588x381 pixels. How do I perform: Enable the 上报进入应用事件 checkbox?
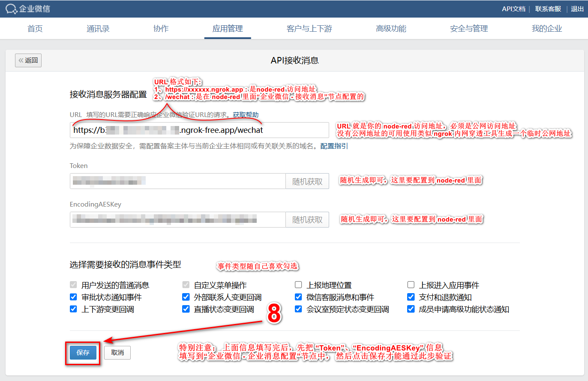(x=411, y=285)
